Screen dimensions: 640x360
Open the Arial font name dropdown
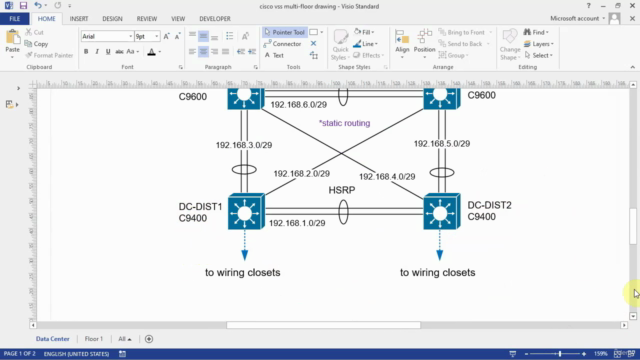click(x=131, y=36)
